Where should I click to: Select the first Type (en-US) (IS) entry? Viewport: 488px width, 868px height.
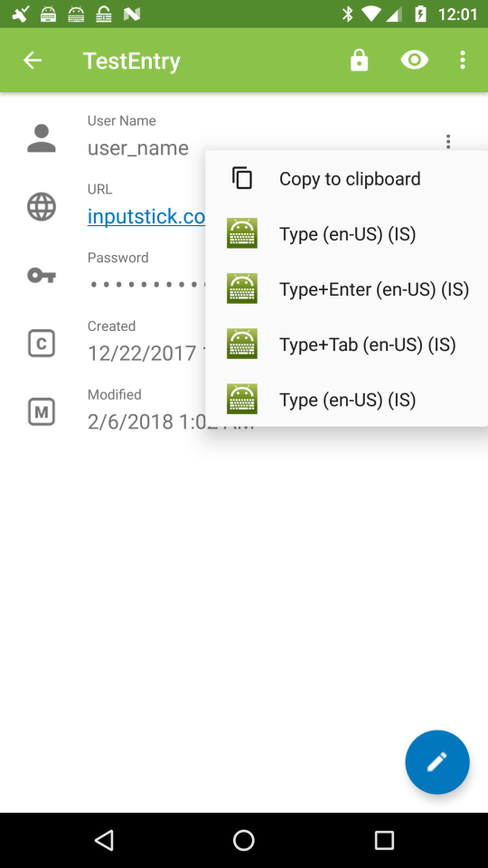(346, 233)
